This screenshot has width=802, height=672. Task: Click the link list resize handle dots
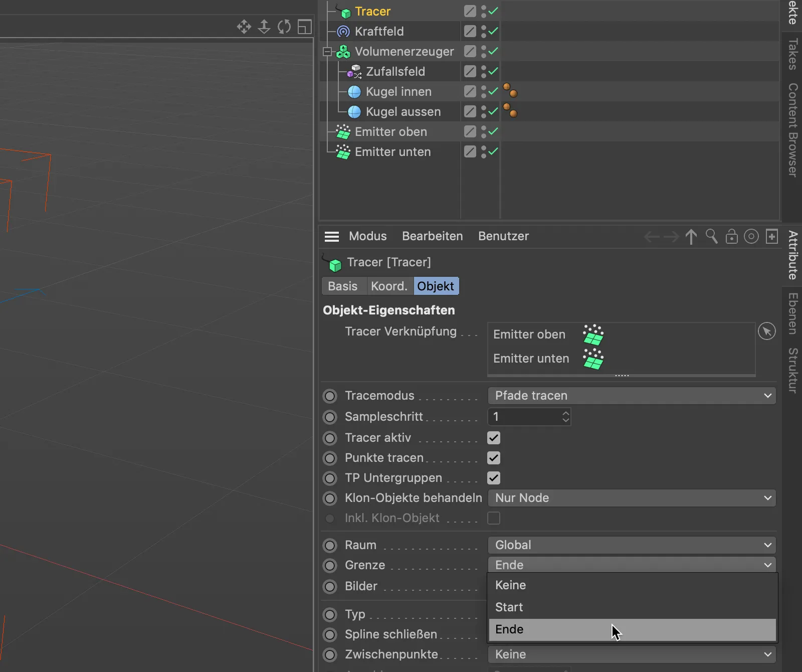622,375
